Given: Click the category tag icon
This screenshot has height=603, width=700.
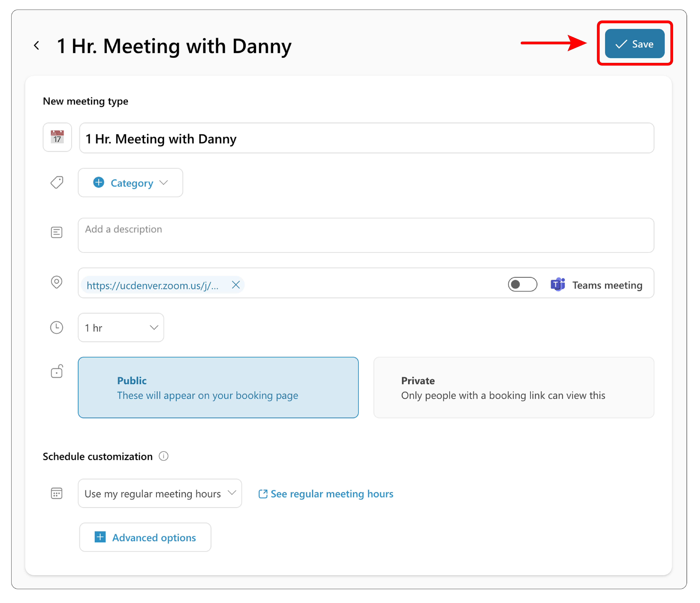Looking at the screenshot, I should coord(57,183).
